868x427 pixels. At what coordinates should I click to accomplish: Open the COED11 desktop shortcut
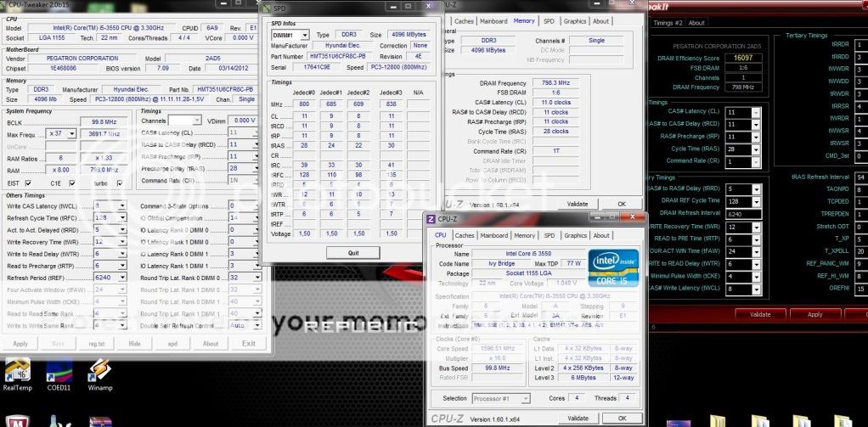pos(59,374)
